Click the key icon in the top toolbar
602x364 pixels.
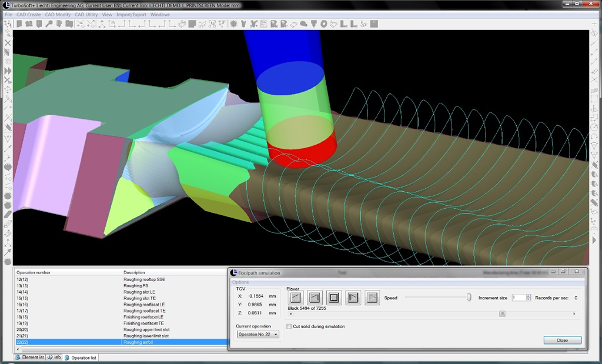click(49, 24)
